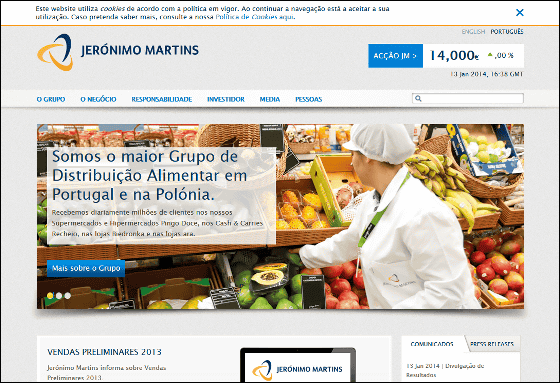This screenshot has height=383, width=560.
Task: Switch to the Press Releases tab
Action: (x=492, y=344)
